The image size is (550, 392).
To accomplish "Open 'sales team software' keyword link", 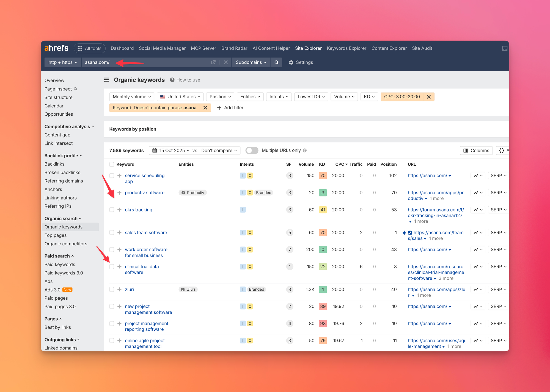I will pos(146,233).
